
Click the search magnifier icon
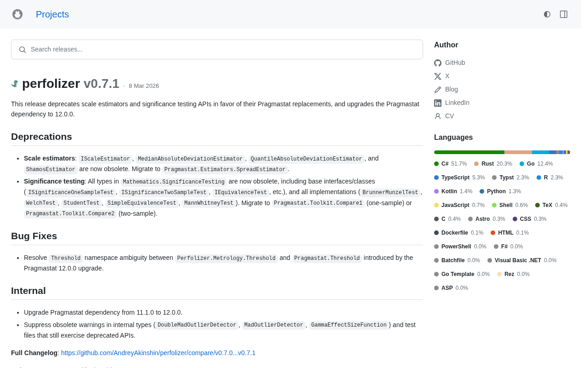(23, 50)
